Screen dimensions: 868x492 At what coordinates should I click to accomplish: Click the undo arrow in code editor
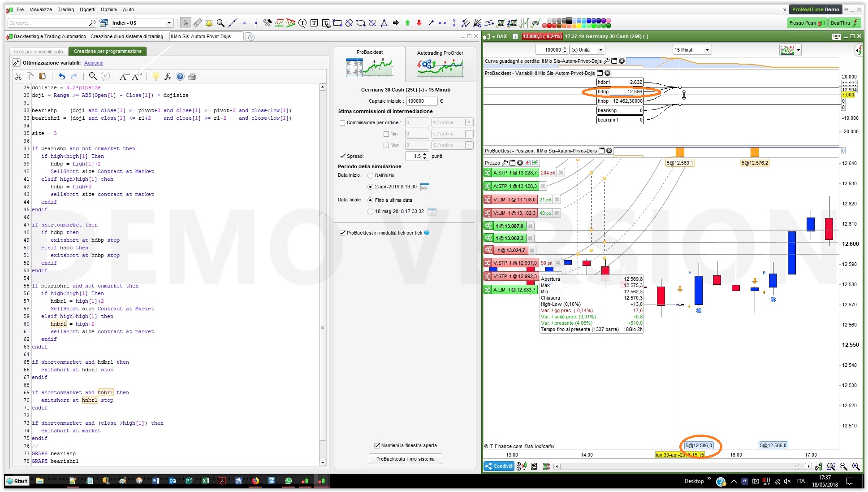(61, 76)
